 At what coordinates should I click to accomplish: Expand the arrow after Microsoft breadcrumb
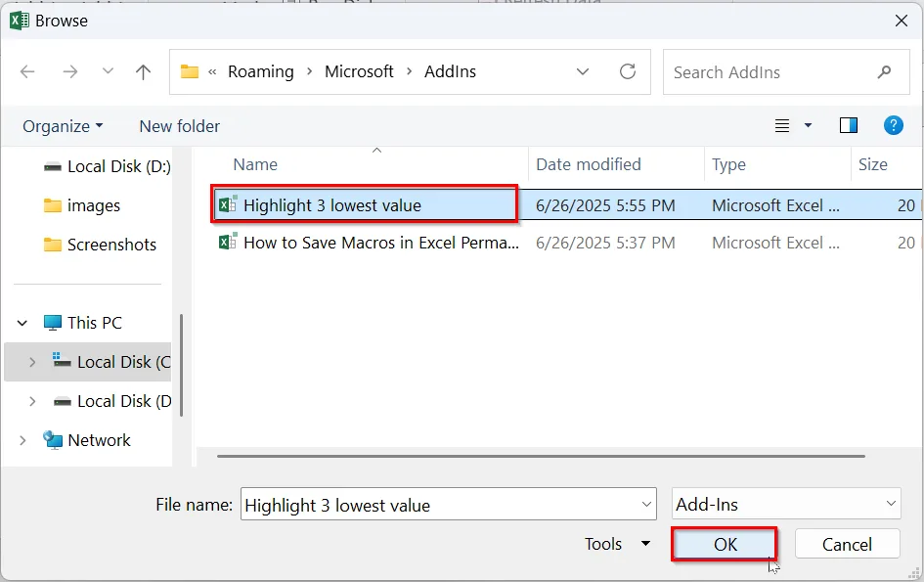click(409, 71)
